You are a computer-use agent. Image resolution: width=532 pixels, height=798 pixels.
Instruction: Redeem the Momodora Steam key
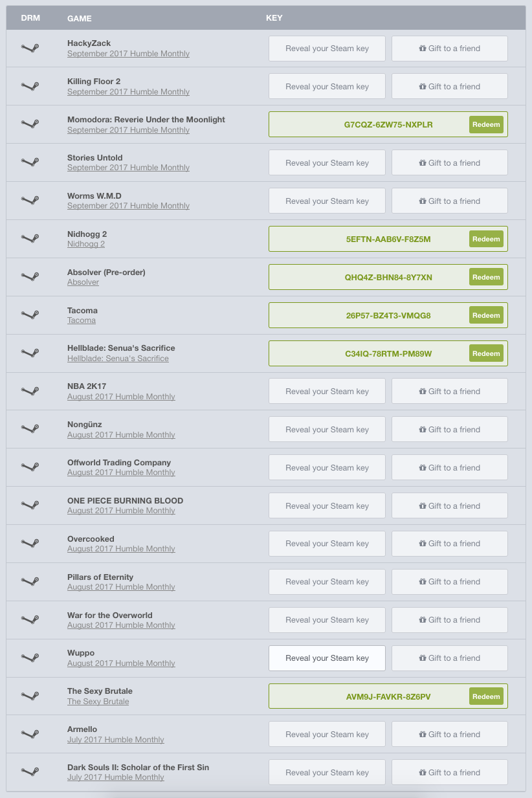coord(486,125)
